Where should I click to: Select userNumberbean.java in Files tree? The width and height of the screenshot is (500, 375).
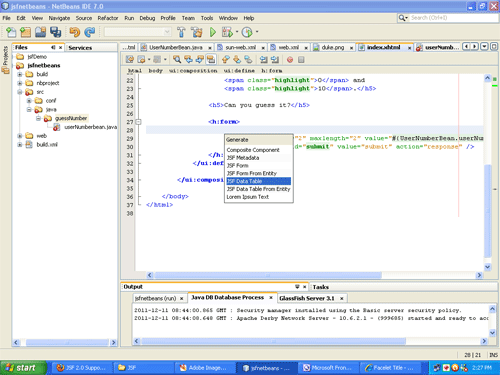[90, 127]
